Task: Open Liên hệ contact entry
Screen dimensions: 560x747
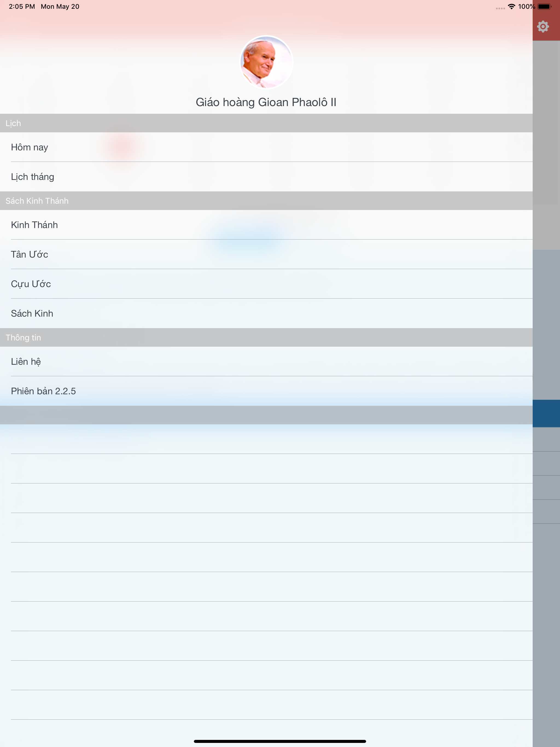Action: [266, 361]
